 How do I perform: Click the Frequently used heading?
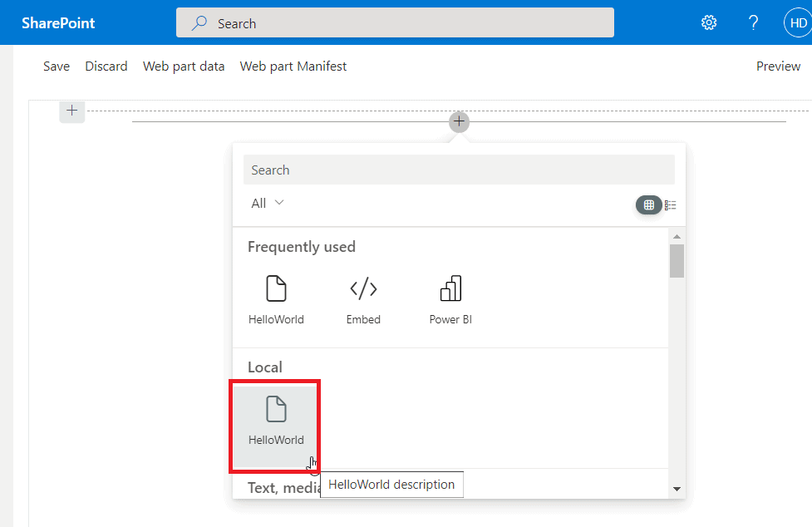pos(302,247)
